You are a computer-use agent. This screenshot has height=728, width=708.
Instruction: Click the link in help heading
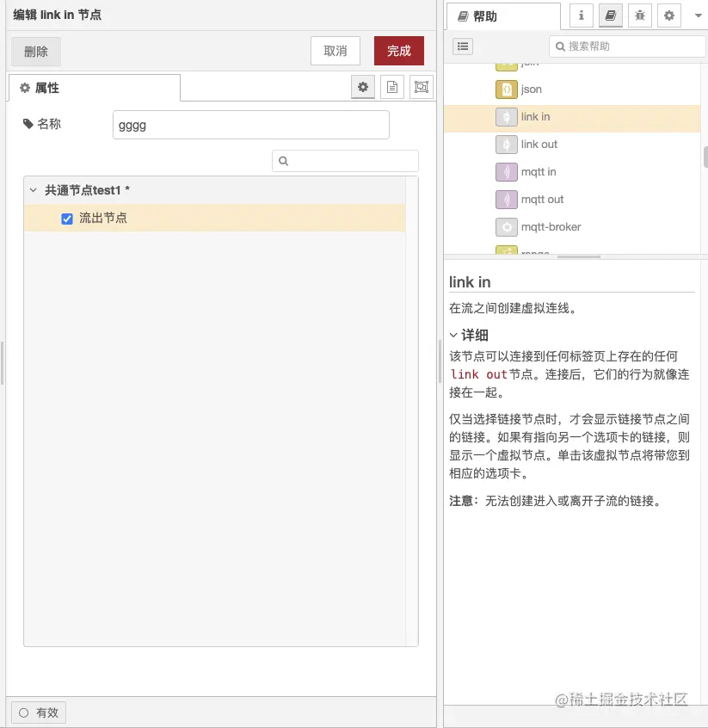pos(470,282)
